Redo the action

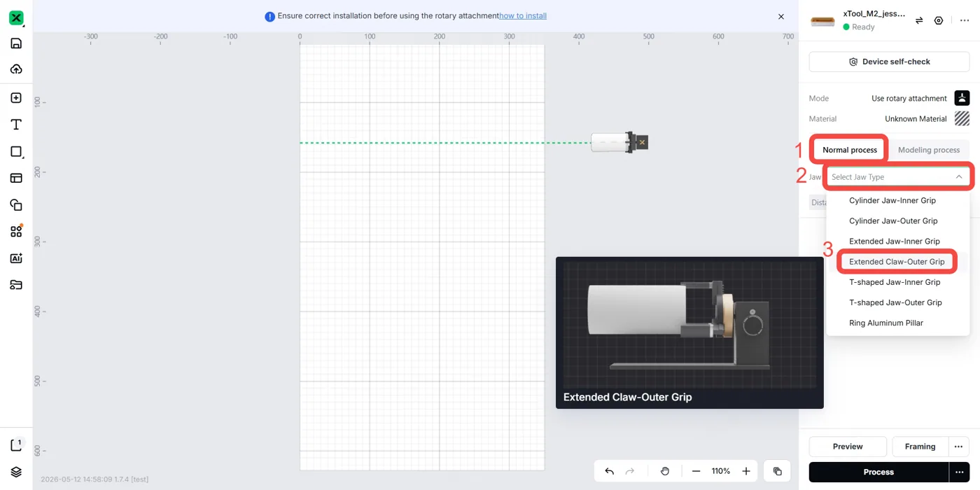click(x=630, y=471)
